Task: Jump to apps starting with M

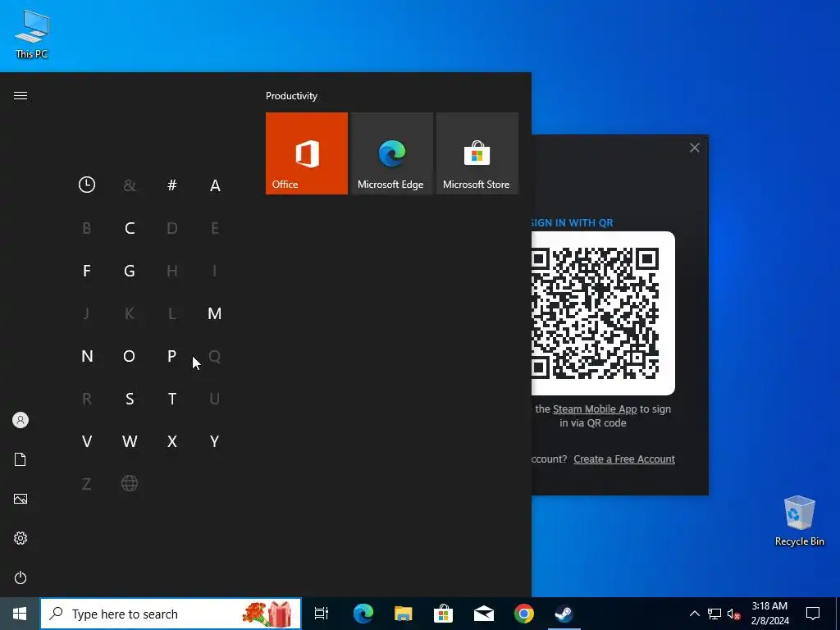Action: point(215,313)
